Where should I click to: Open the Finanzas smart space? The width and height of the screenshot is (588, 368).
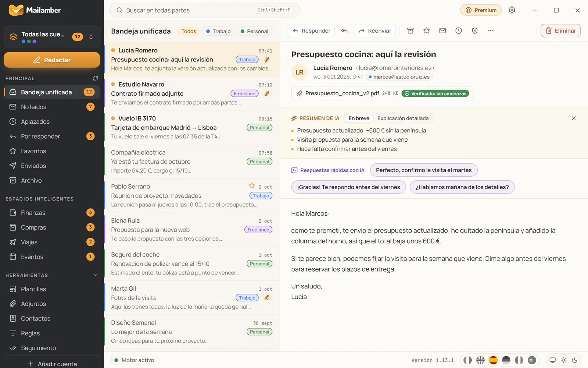point(52,213)
